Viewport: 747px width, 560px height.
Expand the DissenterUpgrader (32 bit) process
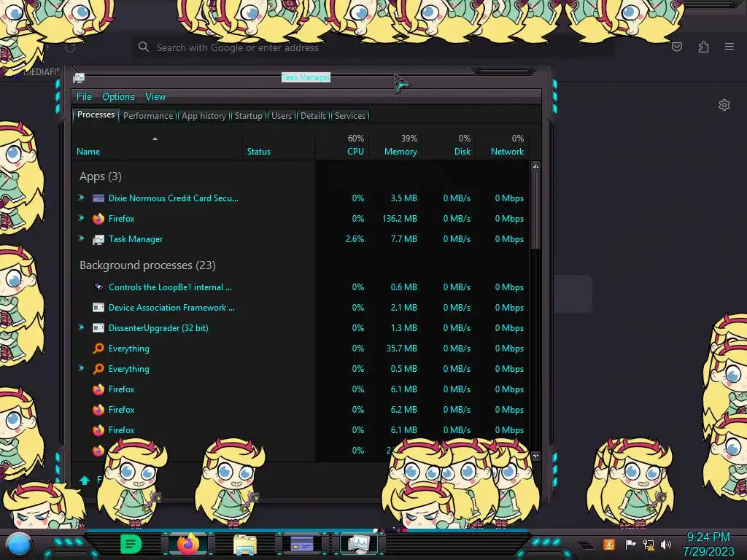click(81, 327)
